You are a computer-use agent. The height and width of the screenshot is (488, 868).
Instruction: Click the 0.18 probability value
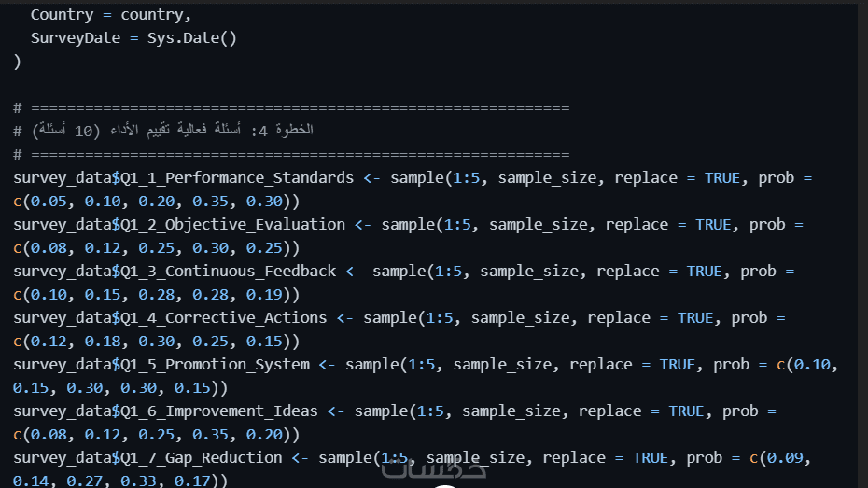103,341
